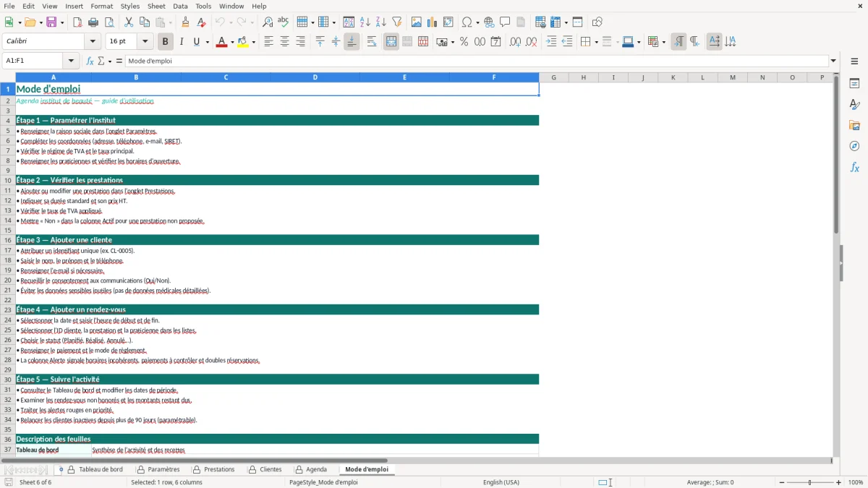Click Split Window icon

coord(577,22)
